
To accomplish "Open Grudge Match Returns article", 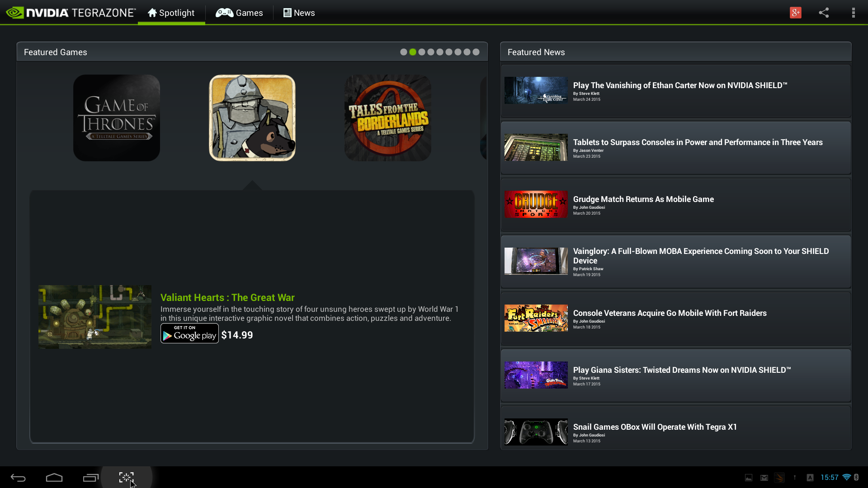I will point(676,205).
